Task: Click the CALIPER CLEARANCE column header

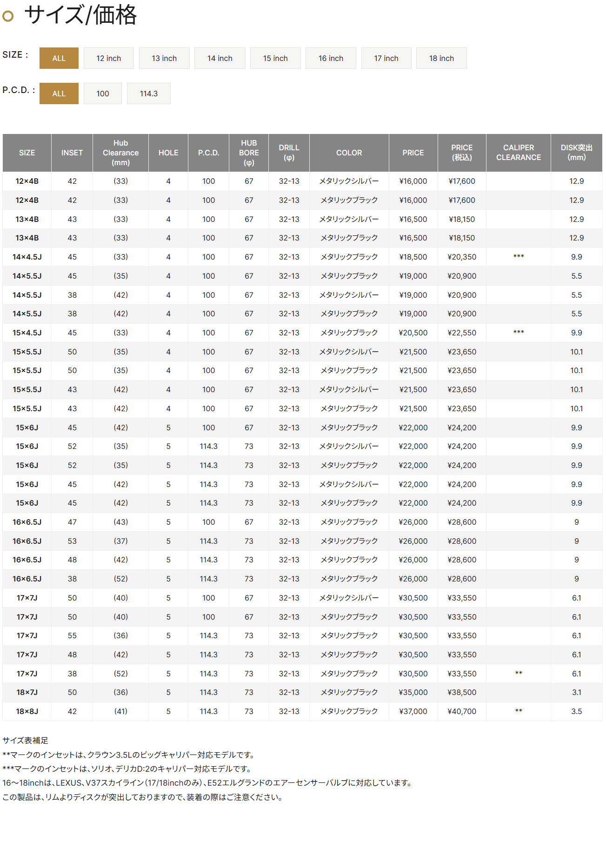Action: point(518,153)
